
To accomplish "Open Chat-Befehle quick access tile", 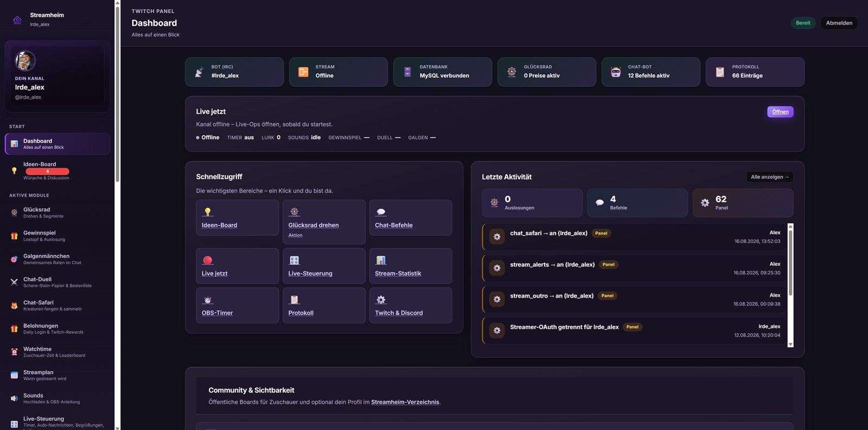I will coord(411,218).
